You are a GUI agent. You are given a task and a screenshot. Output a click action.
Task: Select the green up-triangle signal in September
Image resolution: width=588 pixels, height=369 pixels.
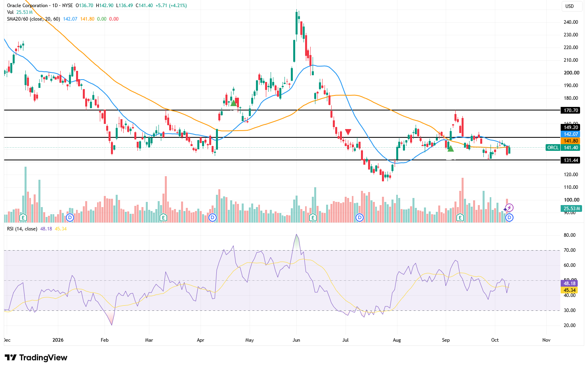451,148
